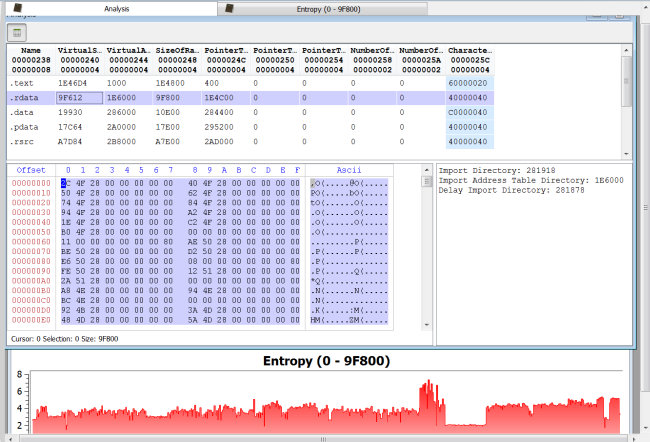Click the Entropy tab book icon
650x442 pixels.
click(229, 9)
